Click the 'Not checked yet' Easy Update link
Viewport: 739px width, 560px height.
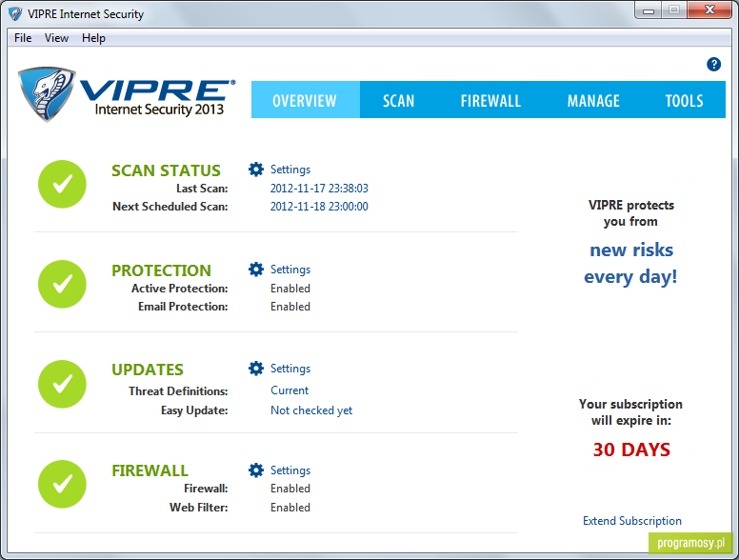click(311, 410)
